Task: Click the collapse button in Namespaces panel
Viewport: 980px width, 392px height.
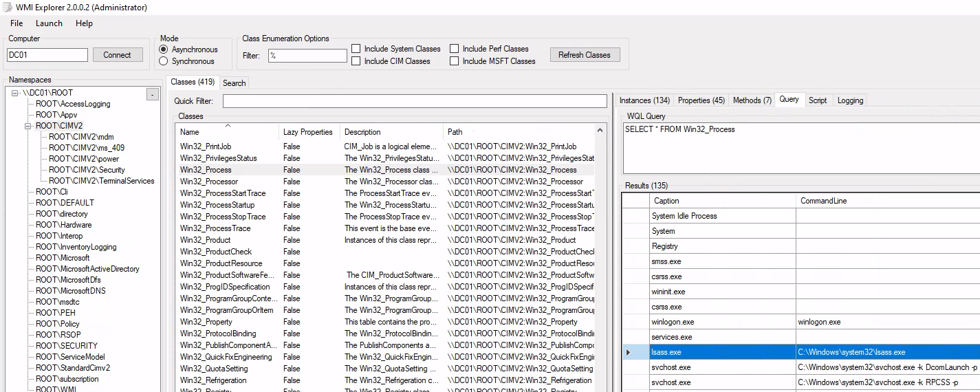Action: point(153,94)
